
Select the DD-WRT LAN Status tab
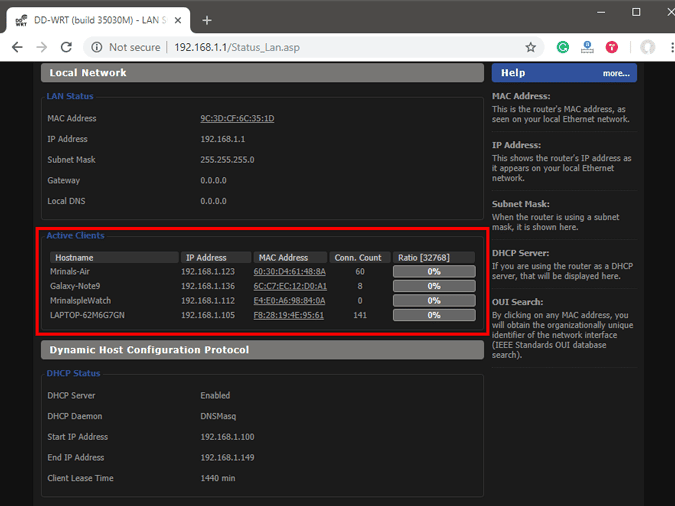[98, 20]
